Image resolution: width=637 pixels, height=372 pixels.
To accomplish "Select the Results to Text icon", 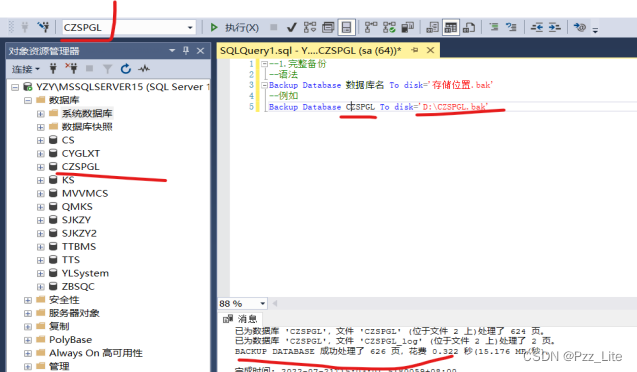I will 432,28.
